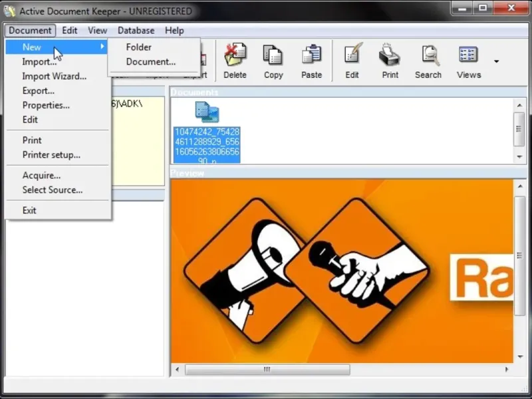Choose Export... from Document menu
Screen dimensions: 532x399
[39, 91]
